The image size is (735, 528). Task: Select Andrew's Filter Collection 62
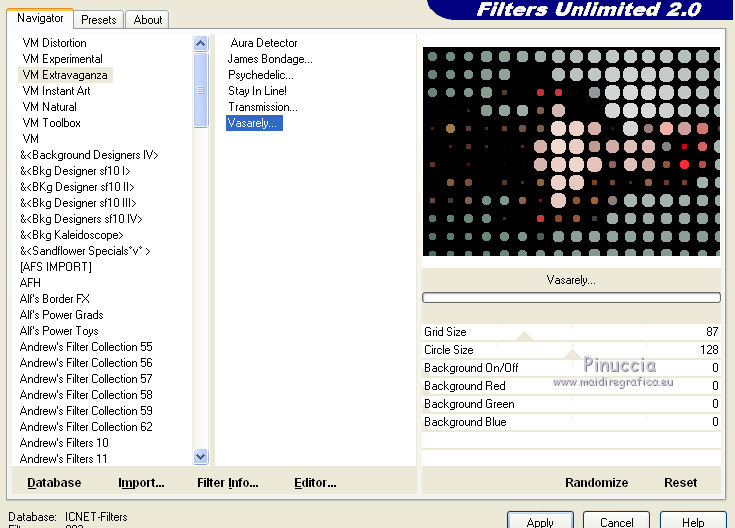[86, 426]
